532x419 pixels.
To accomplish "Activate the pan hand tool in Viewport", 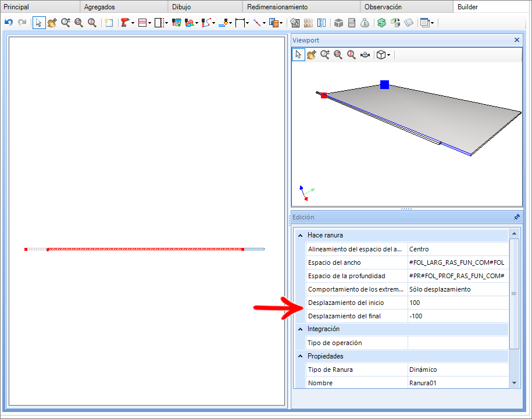I will [311, 55].
